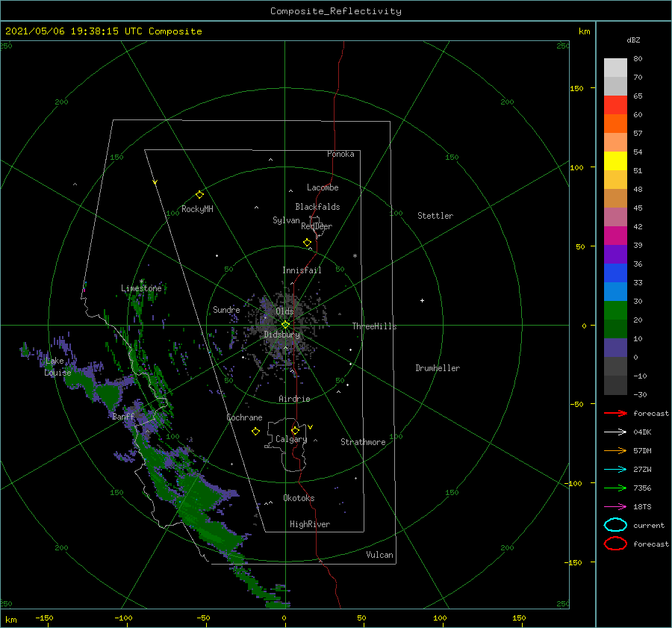Select the Lacombe city label
Screen dimensions: 672x628
pyautogui.click(x=323, y=187)
